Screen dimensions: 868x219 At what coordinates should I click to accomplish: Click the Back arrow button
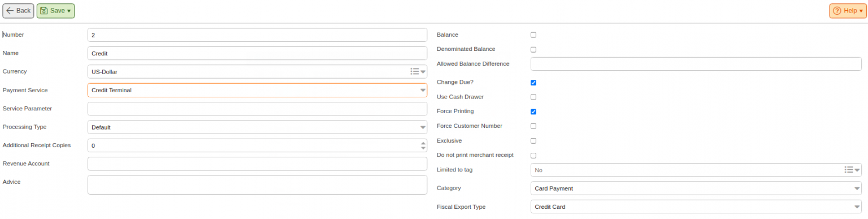(x=18, y=11)
